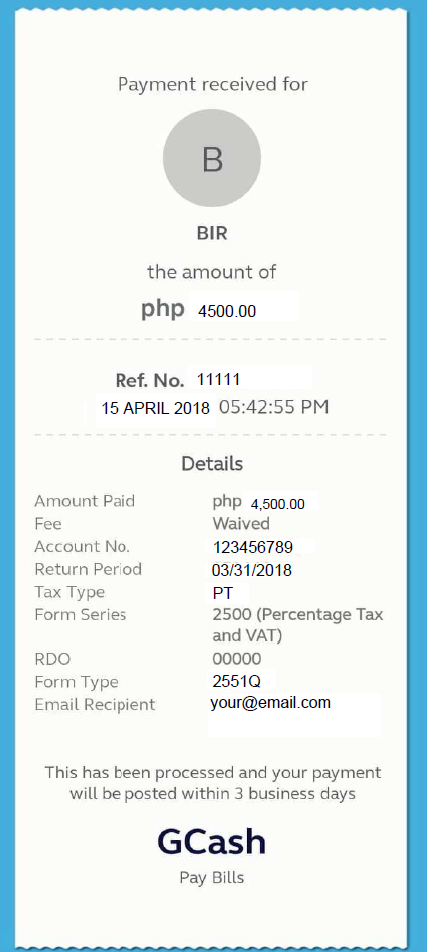Click the Payment received for header text
This screenshot has width=427, height=952.
213,84
